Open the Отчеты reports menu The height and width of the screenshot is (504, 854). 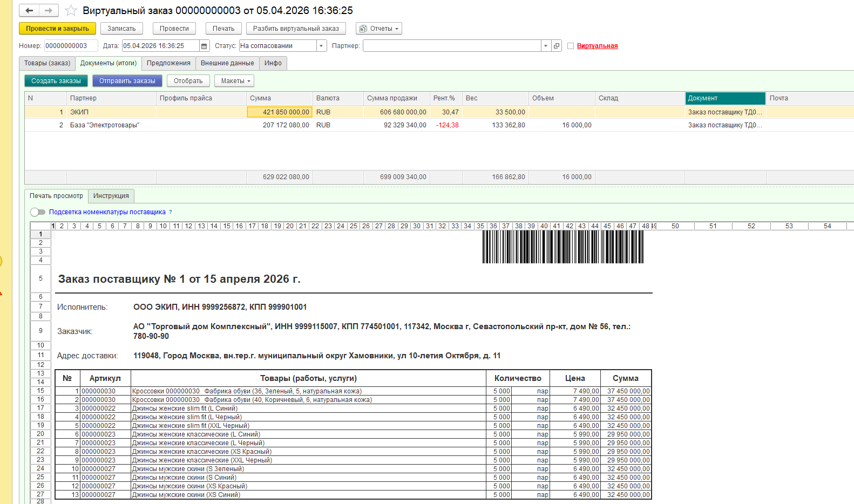click(x=378, y=29)
